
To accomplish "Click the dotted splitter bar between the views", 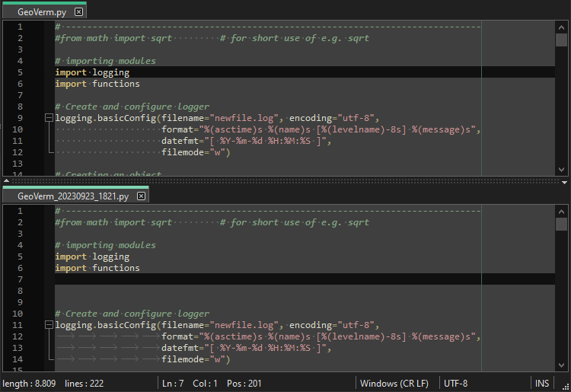I will coord(282,182).
